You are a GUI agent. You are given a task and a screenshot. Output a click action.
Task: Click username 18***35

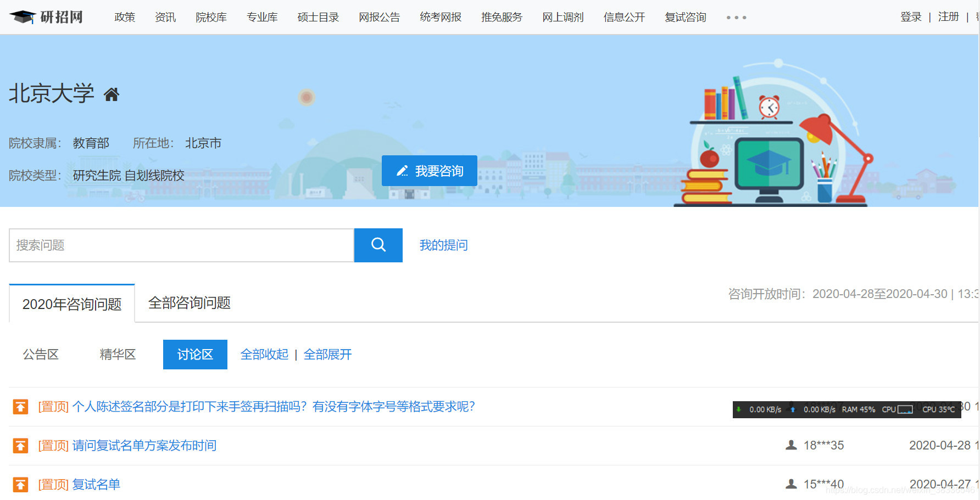(823, 445)
